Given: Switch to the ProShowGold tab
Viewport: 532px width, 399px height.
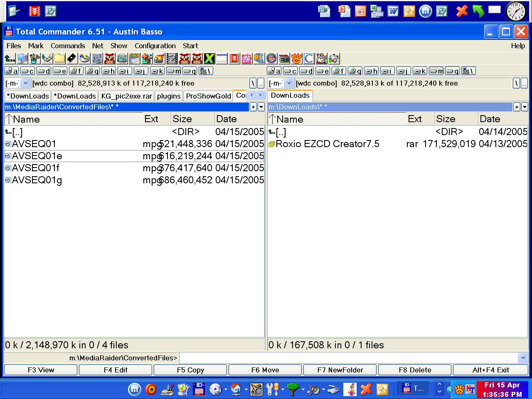Looking at the screenshot, I should click(208, 96).
